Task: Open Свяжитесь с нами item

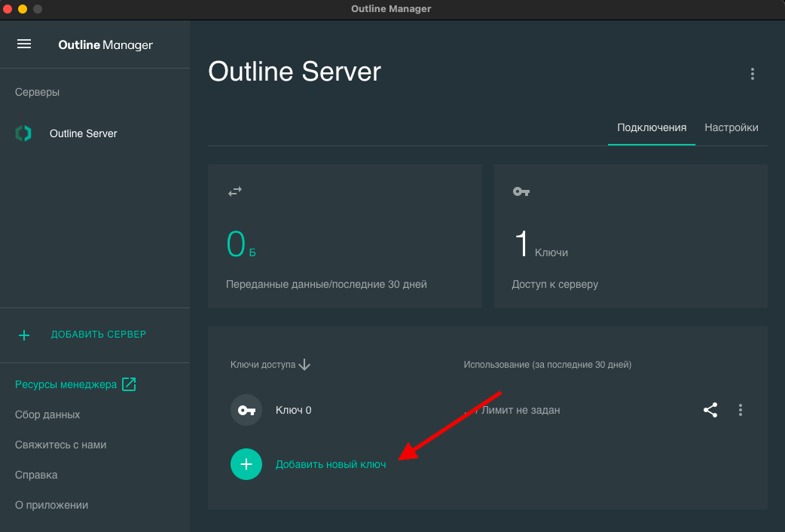Action: pyautogui.click(x=60, y=445)
